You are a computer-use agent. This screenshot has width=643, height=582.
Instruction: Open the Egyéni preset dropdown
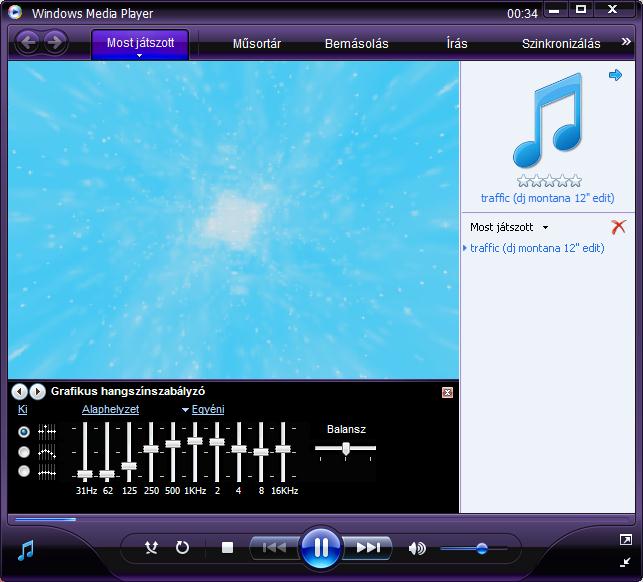(203, 409)
